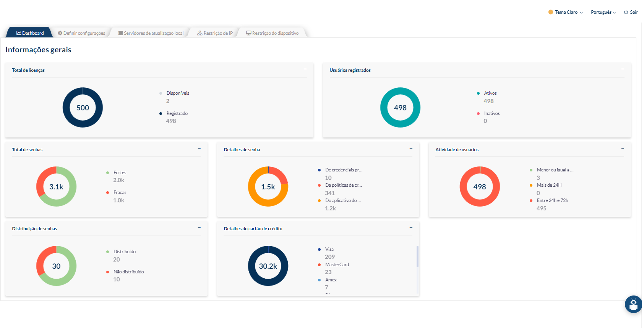Toggle the Distribuído legend item

[121, 252]
